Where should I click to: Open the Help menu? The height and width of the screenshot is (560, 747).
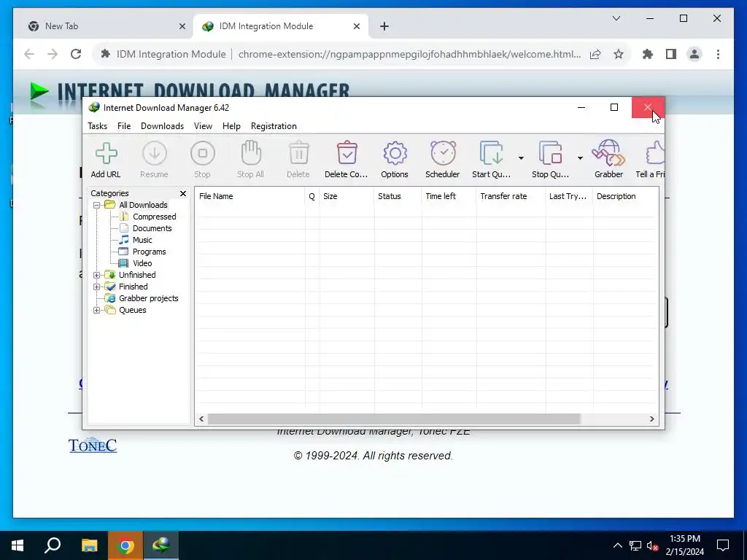[x=231, y=126]
